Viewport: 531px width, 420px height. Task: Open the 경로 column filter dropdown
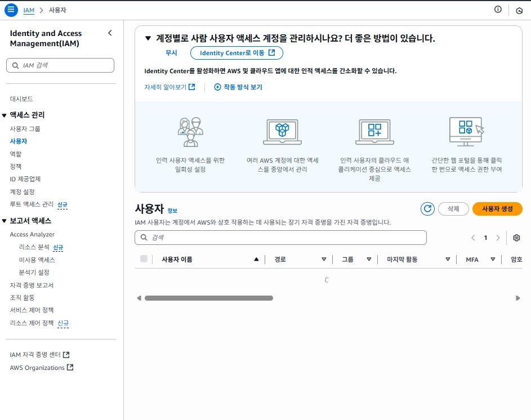(x=324, y=259)
